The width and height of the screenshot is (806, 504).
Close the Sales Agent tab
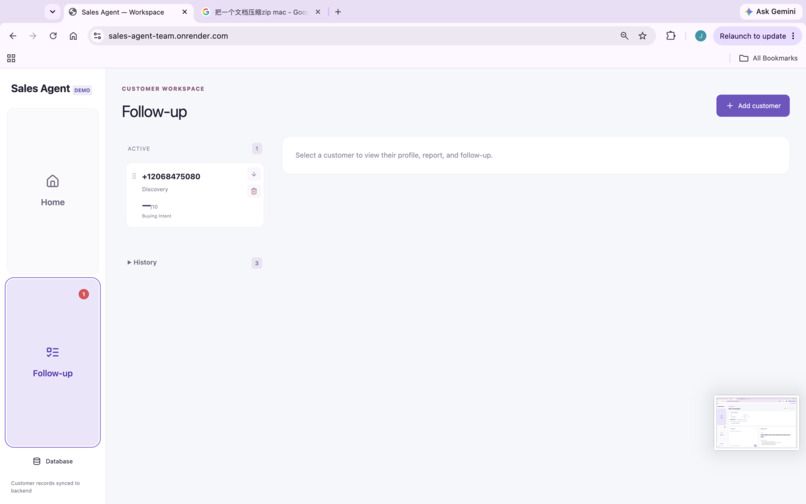tap(185, 12)
